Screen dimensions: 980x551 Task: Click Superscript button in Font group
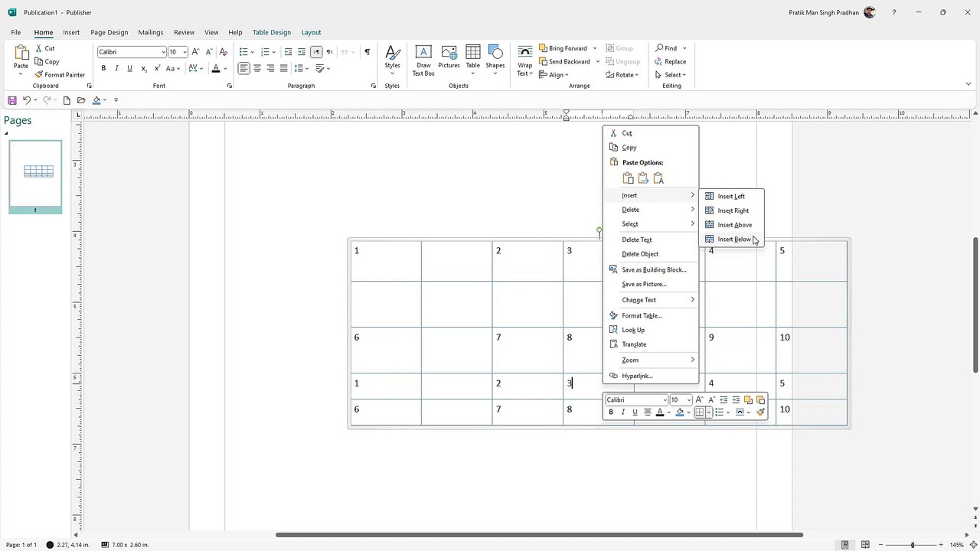click(158, 68)
